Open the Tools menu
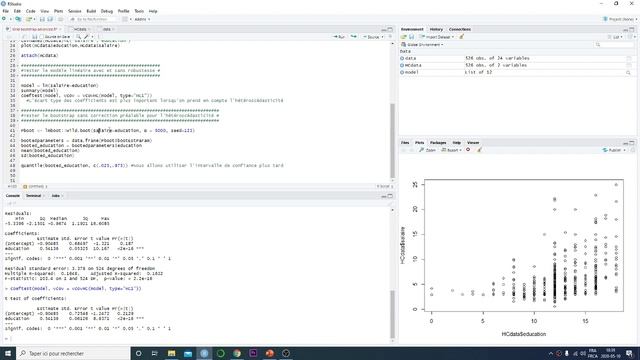This screenshot has width=640, height=360. pyautogui.click(x=139, y=11)
